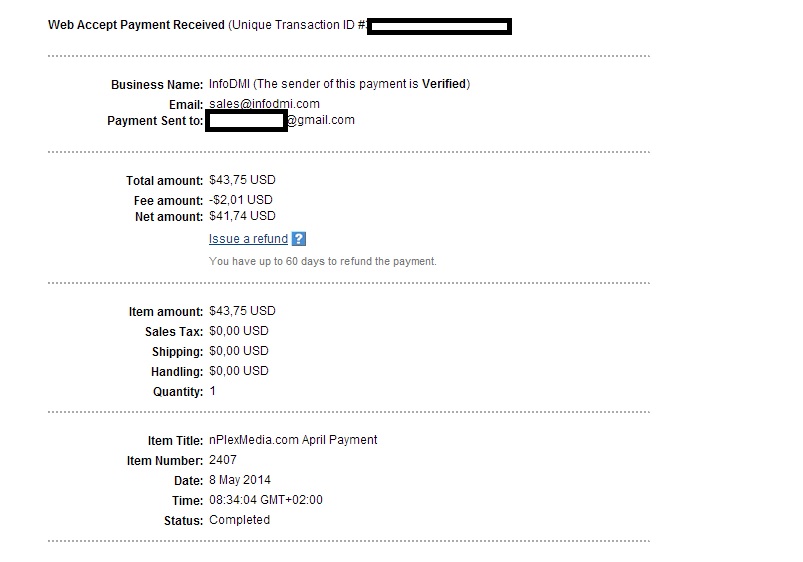
Task: Click the sales@infodmi.com email address
Action: point(264,103)
